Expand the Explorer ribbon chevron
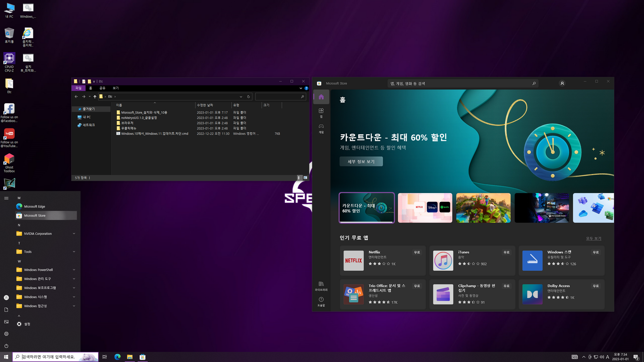The image size is (644, 362). click(301, 88)
